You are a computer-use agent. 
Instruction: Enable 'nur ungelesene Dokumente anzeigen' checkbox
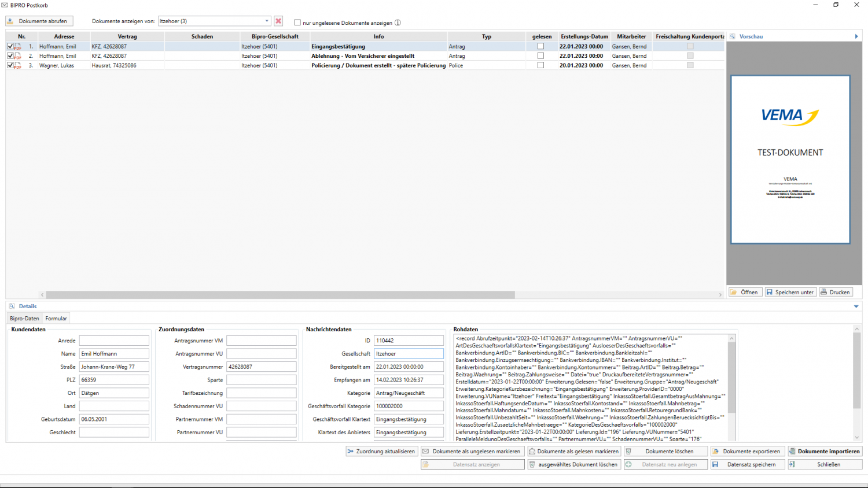pyautogui.click(x=297, y=23)
